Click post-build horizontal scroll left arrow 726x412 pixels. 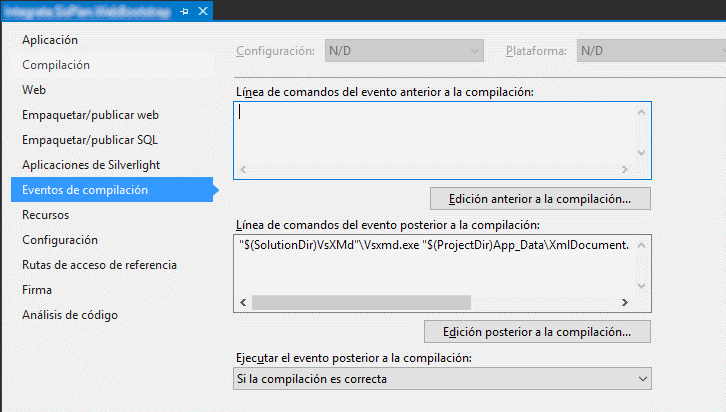pos(243,303)
